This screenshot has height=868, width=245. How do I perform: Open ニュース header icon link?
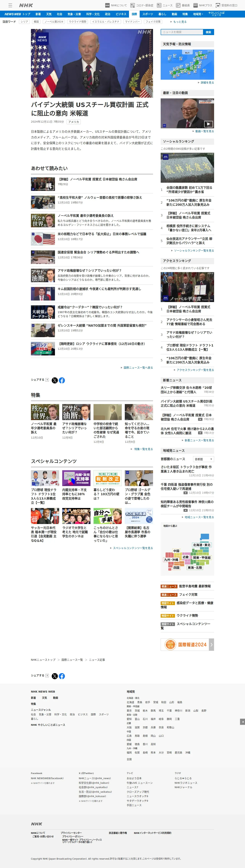(164, 5)
